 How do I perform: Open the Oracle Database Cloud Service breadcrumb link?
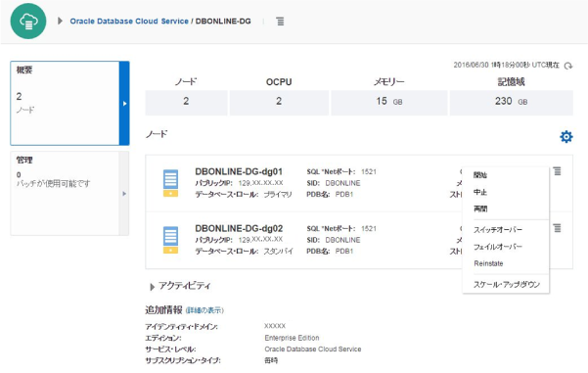(x=129, y=22)
